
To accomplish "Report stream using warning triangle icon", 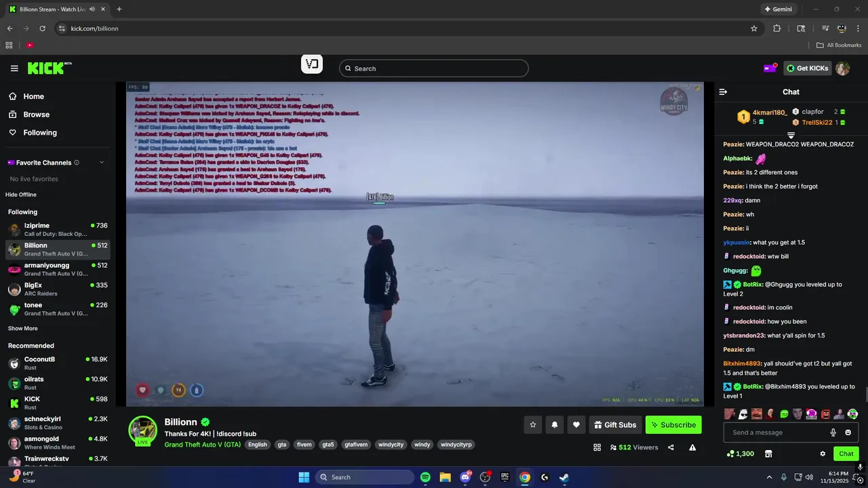I will click(692, 447).
